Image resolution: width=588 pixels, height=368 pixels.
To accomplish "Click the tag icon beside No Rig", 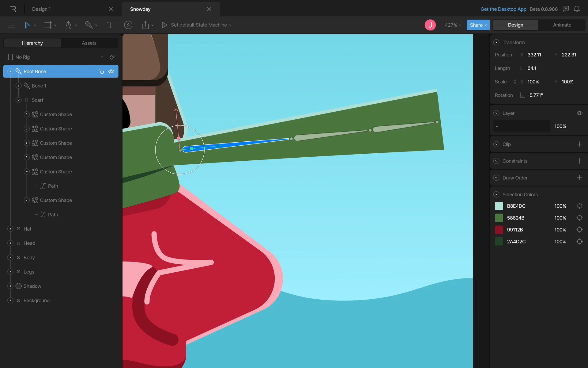I will [112, 57].
